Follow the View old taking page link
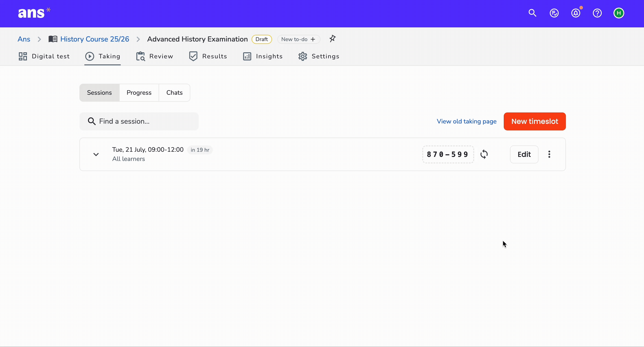 467,121
